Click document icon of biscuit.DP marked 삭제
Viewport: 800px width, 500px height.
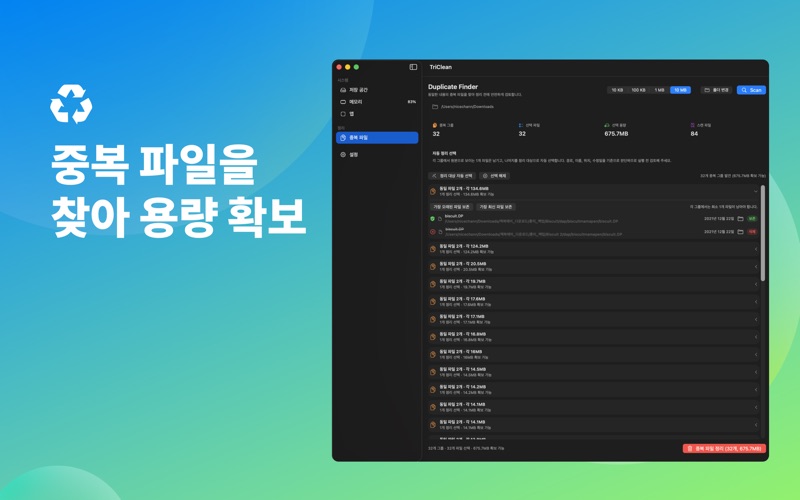440,232
